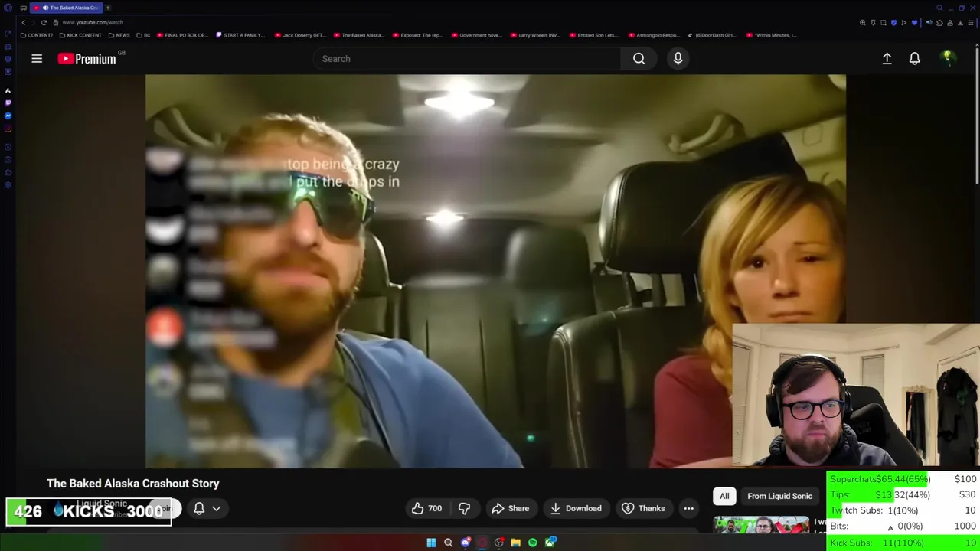
Task: Expand subscription options chevron next to bell
Action: [x=217, y=508]
